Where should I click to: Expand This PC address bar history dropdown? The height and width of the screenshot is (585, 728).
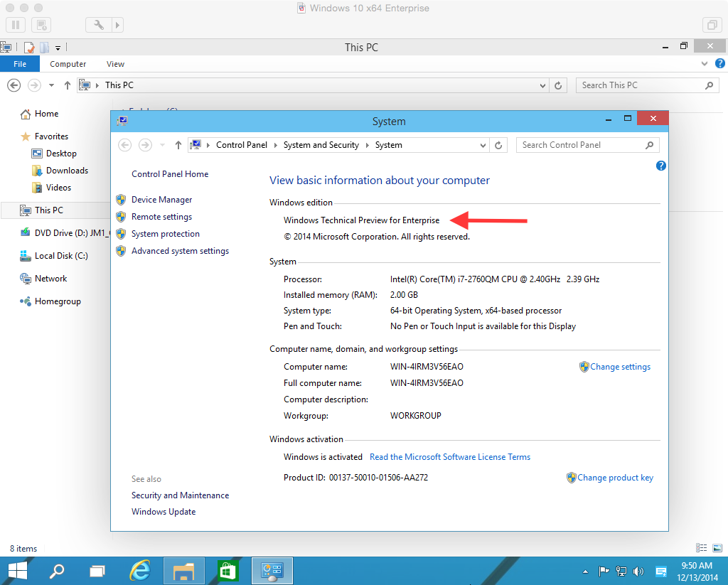click(542, 85)
